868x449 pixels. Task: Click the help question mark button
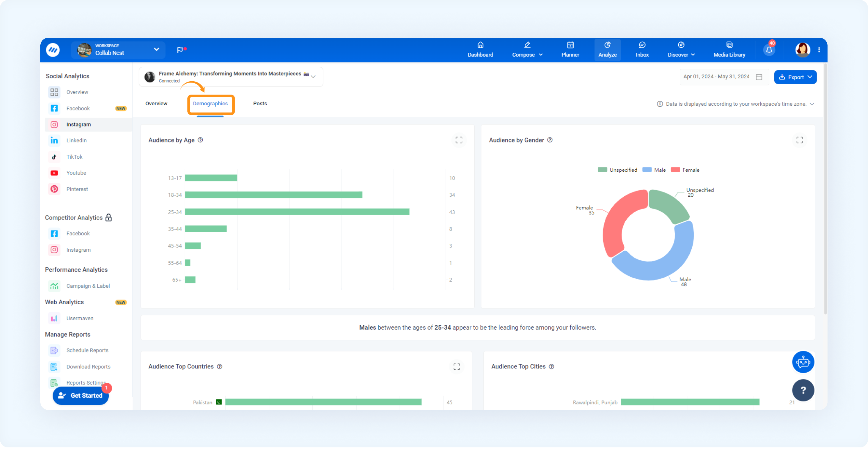pos(803,390)
